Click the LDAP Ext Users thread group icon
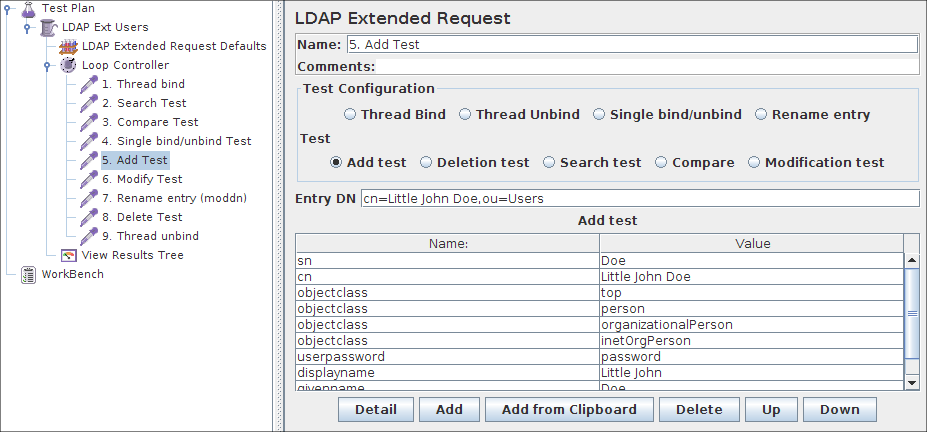This screenshot has width=927, height=432. (x=48, y=28)
